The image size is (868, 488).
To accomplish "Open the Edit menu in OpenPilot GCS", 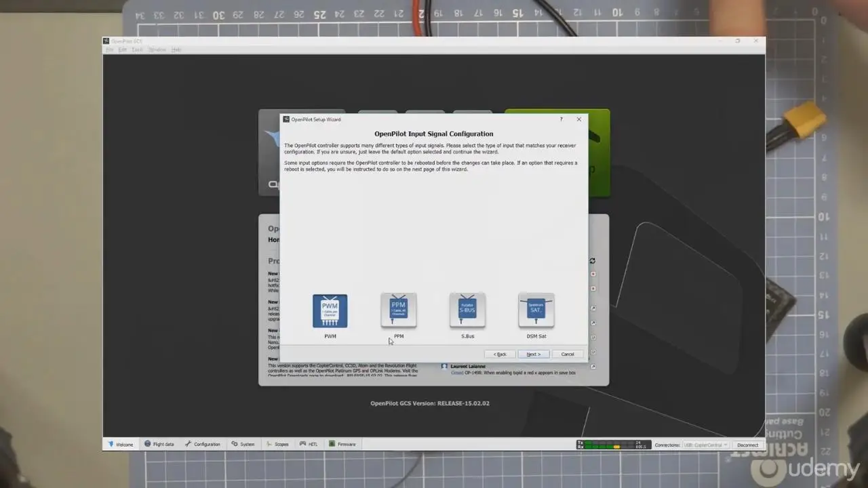I will [x=123, y=49].
